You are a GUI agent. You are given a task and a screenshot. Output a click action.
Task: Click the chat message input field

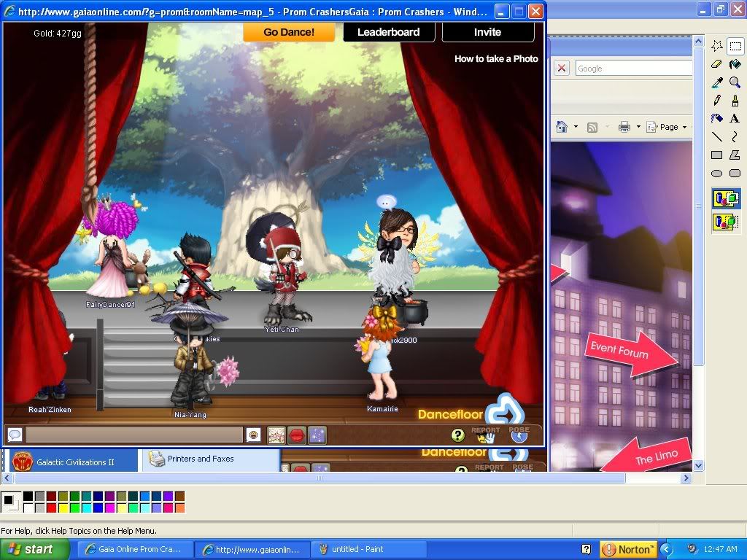(x=134, y=435)
